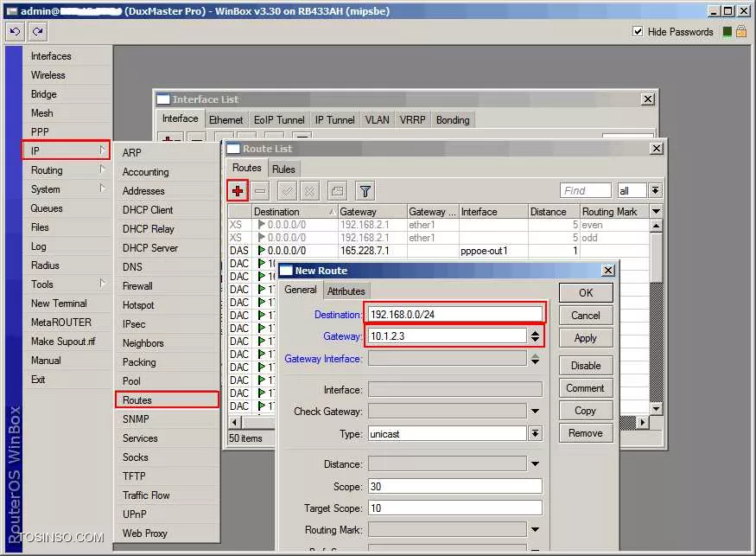Close the New Route dialog
Viewport: 756px width, 556px height.
click(x=608, y=271)
